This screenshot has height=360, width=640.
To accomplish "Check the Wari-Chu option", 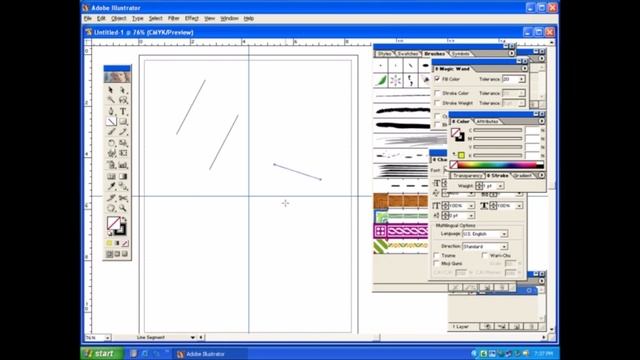I will pyautogui.click(x=484, y=256).
